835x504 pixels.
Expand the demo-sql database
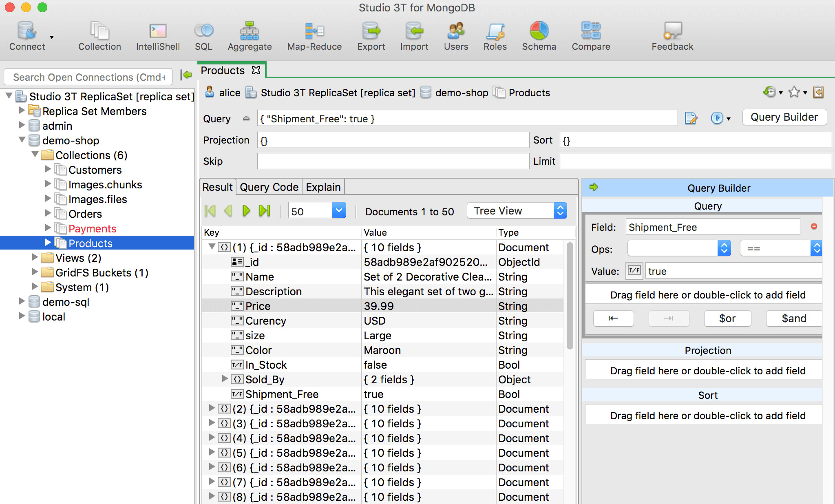click(22, 301)
